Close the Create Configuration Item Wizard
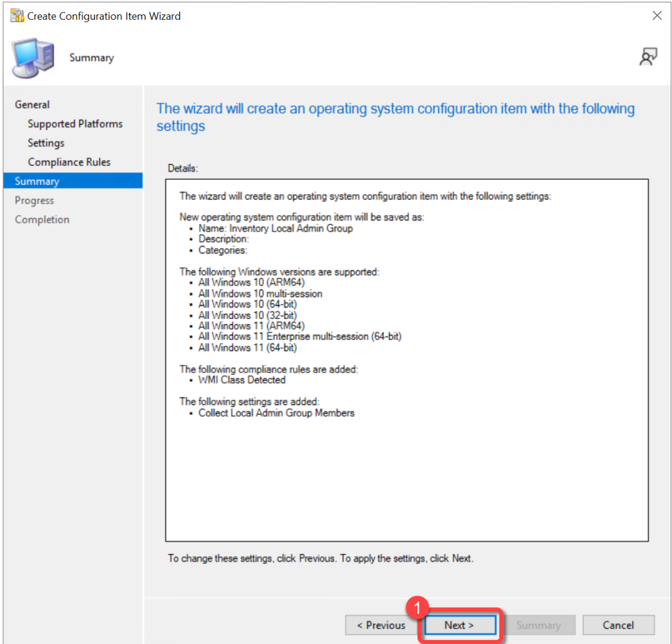This screenshot has width=672, height=644. click(x=656, y=16)
